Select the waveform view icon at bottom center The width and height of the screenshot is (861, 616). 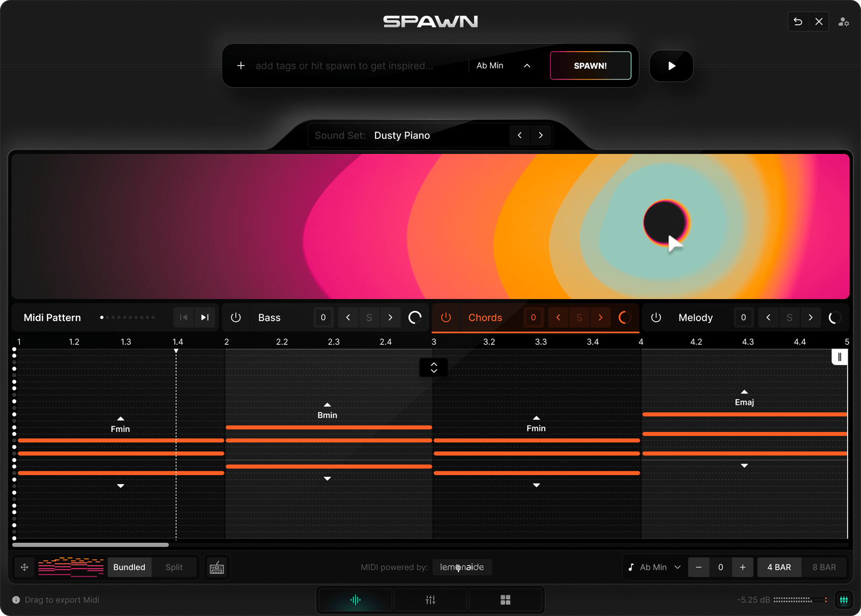click(355, 599)
